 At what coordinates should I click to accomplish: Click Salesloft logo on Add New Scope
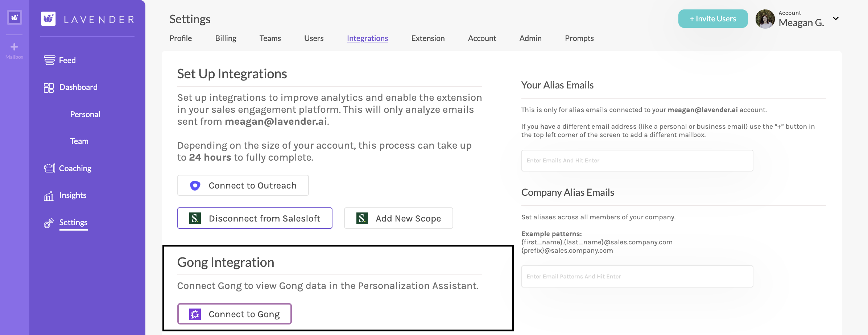[x=362, y=218]
